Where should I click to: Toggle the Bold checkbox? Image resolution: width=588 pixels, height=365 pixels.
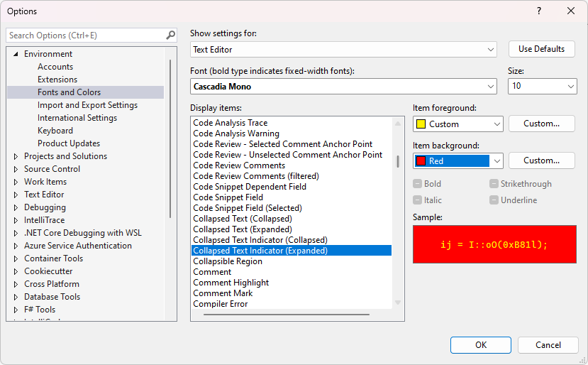(x=417, y=184)
